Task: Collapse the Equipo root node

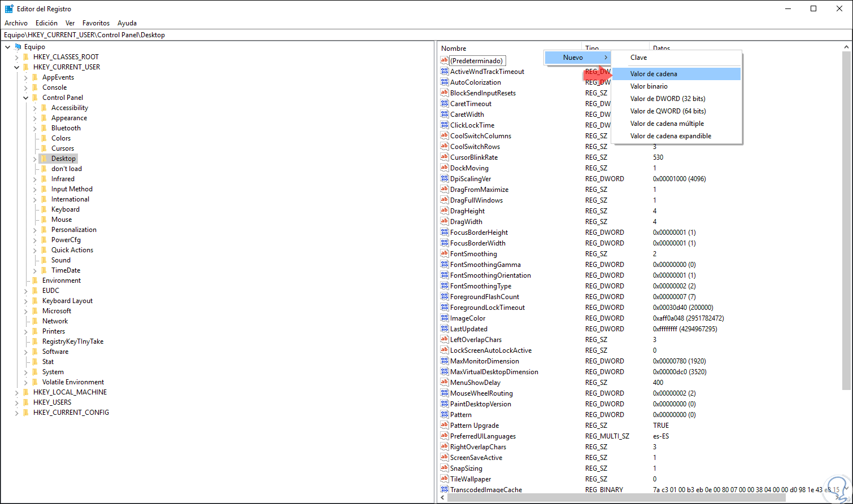Action: 7,47
